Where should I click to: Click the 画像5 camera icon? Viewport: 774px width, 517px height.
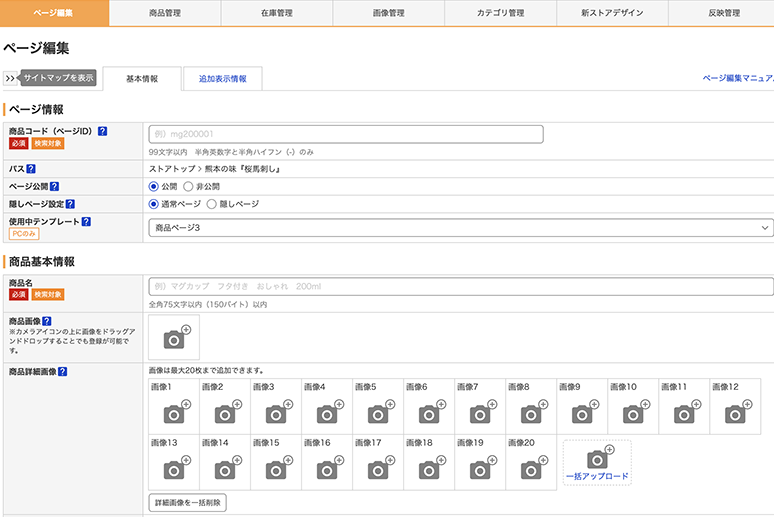378,413
